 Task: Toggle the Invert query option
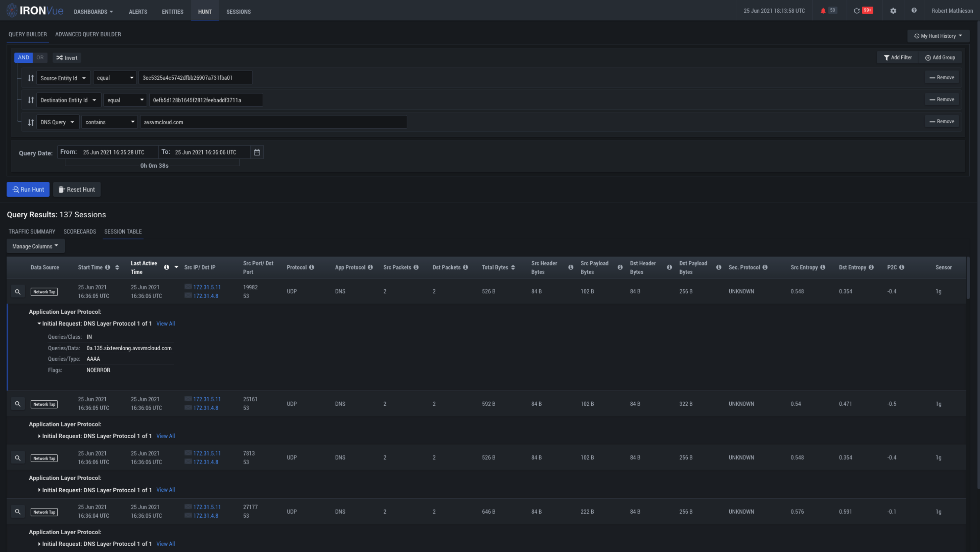(x=67, y=58)
